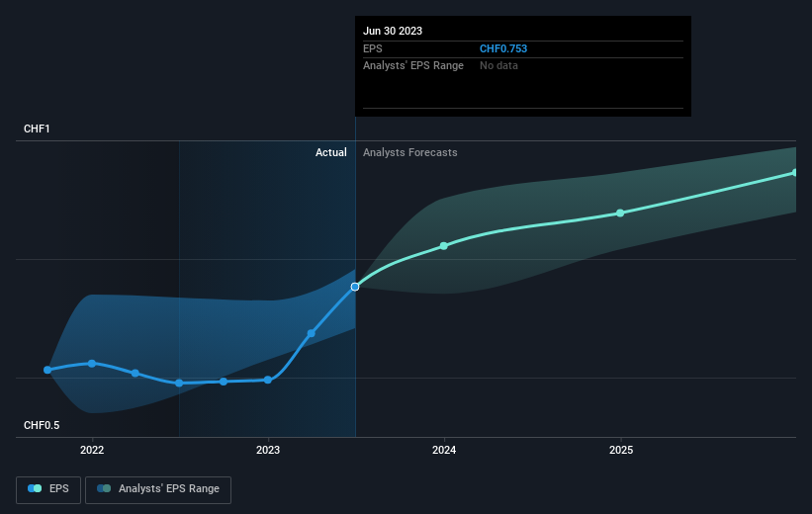Select the 2024 forecast EPS point
Image resolution: width=812 pixels, height=514 pixels.
point(444,246)
